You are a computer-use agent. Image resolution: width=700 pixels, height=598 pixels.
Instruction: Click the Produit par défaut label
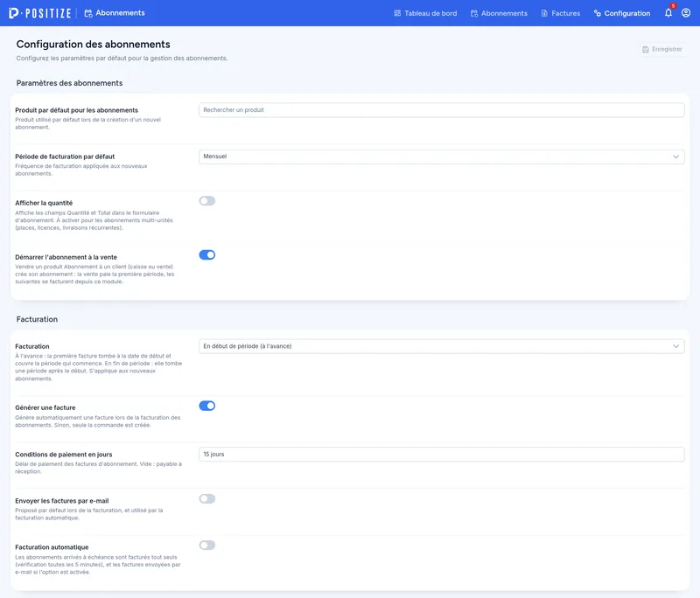[x=76, y=110]
